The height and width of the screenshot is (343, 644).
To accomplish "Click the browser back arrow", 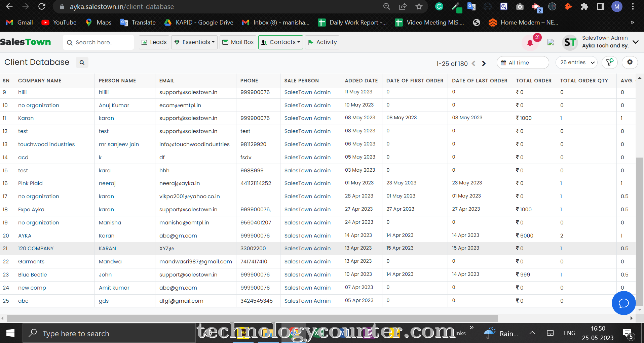I will click(x=9, y=6).
